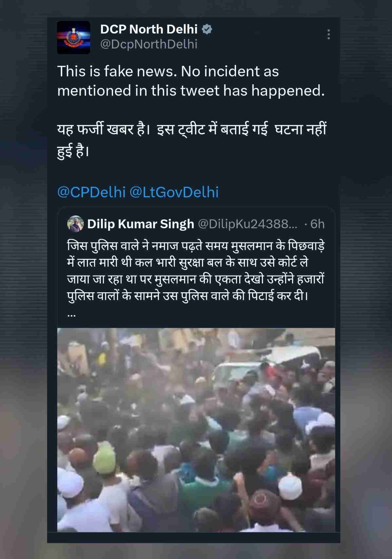This screenshot has width=392, height=559.
Task: Click the green cap person in video
Action: [105, 459]
